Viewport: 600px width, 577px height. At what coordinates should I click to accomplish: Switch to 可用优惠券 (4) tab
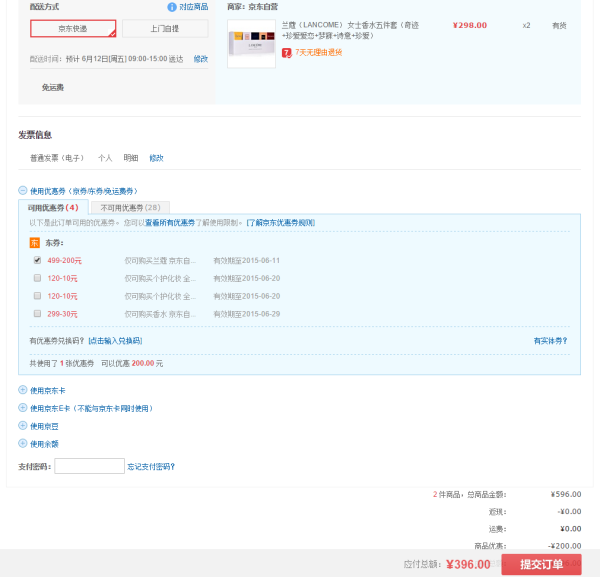(x=53, y=207)
